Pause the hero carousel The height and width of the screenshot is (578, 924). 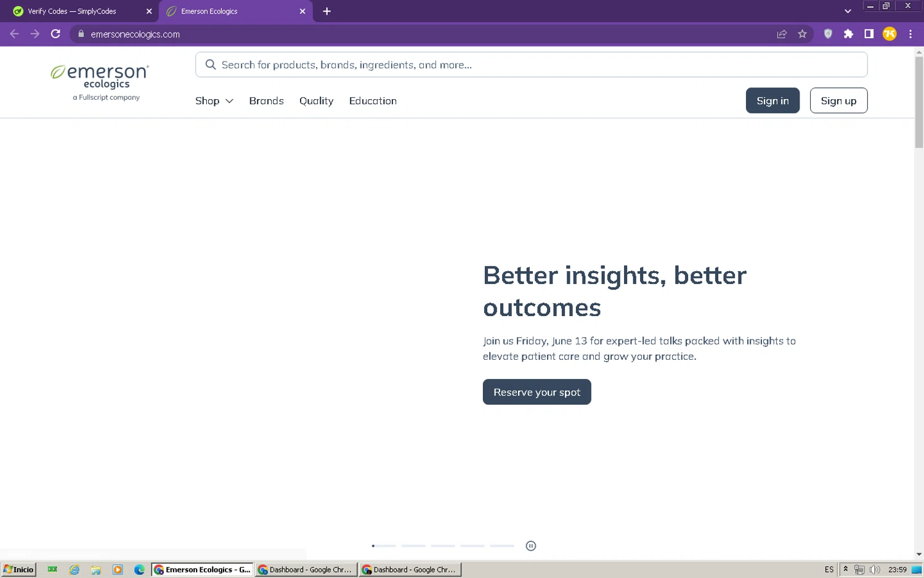tap(531, 546)
